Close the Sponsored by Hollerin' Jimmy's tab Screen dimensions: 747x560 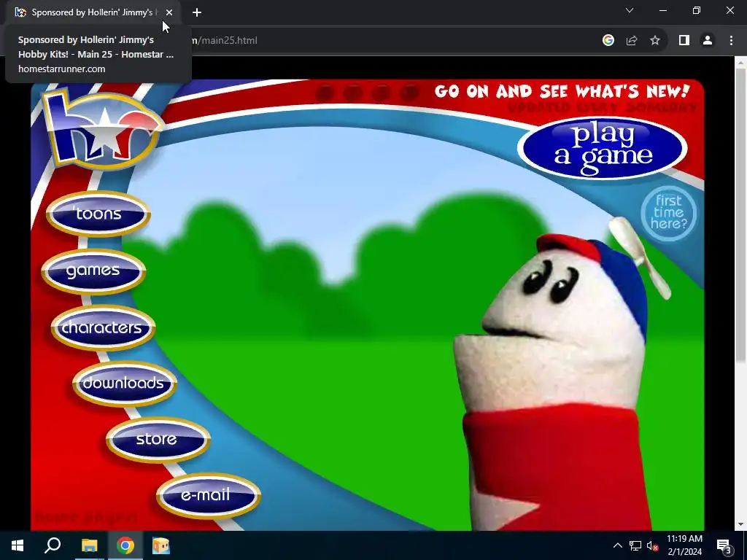pos(169,12)
